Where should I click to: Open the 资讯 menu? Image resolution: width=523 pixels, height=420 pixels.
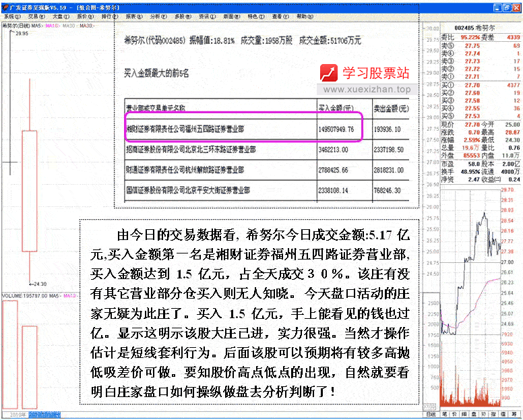[x=207, y=16]
